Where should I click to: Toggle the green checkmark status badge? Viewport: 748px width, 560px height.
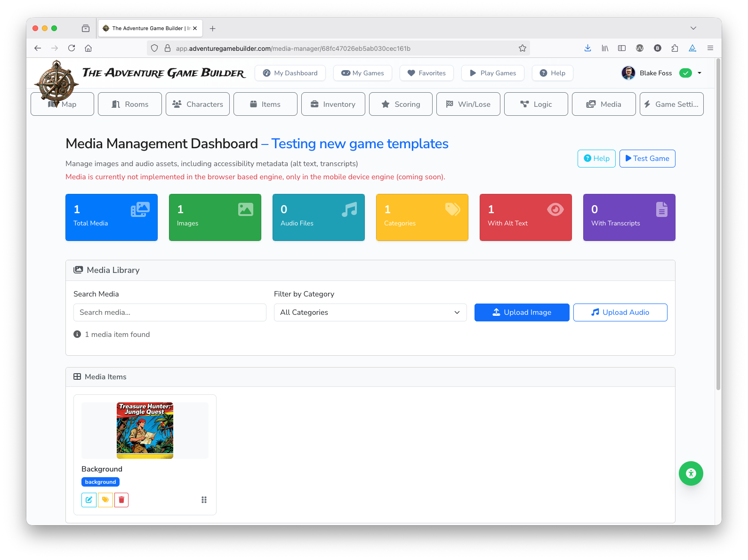point(685,73)
